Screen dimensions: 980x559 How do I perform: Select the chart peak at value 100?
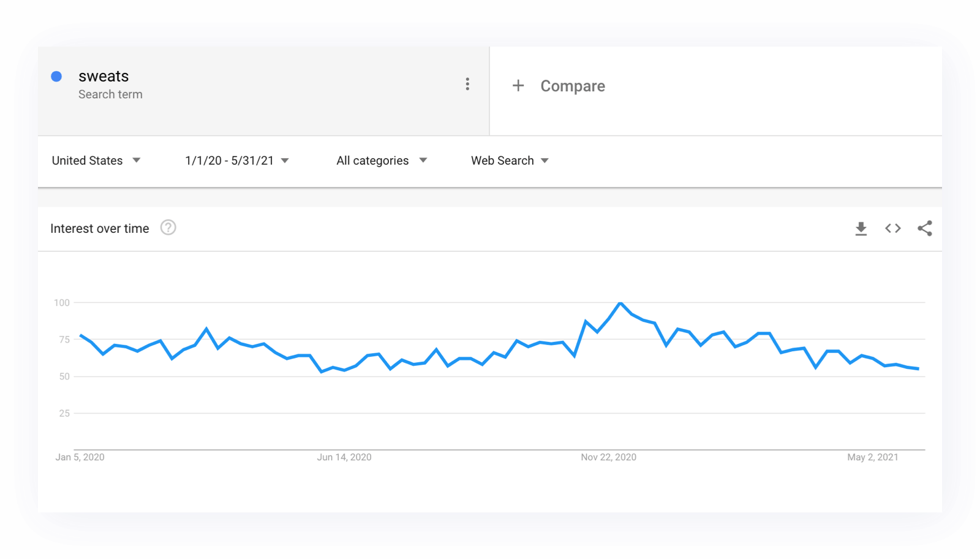620,303
